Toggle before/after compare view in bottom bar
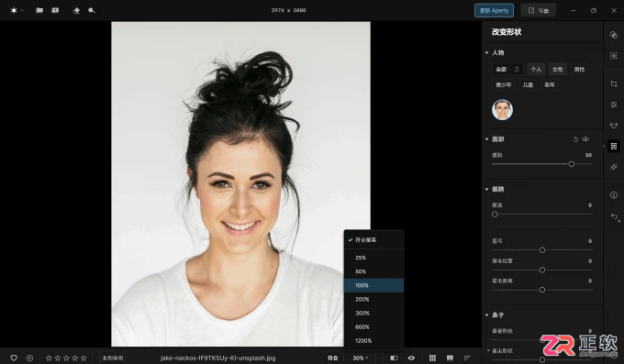This screenshot has width=624, height=364. pyautogui.click(x=394, y=358)
